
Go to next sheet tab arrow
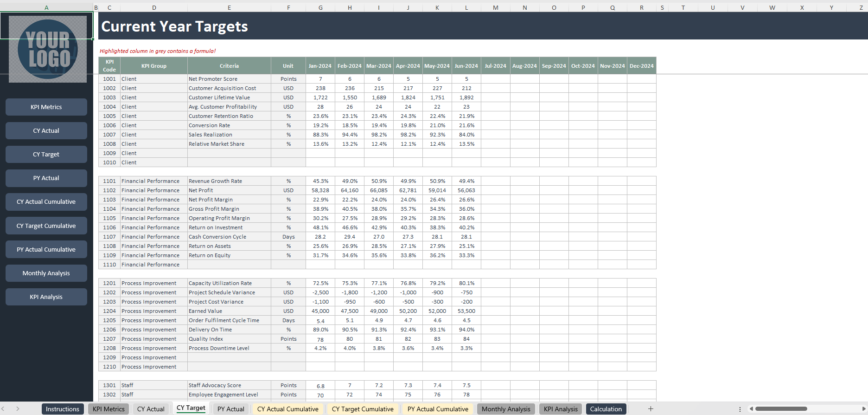point(18,409)
